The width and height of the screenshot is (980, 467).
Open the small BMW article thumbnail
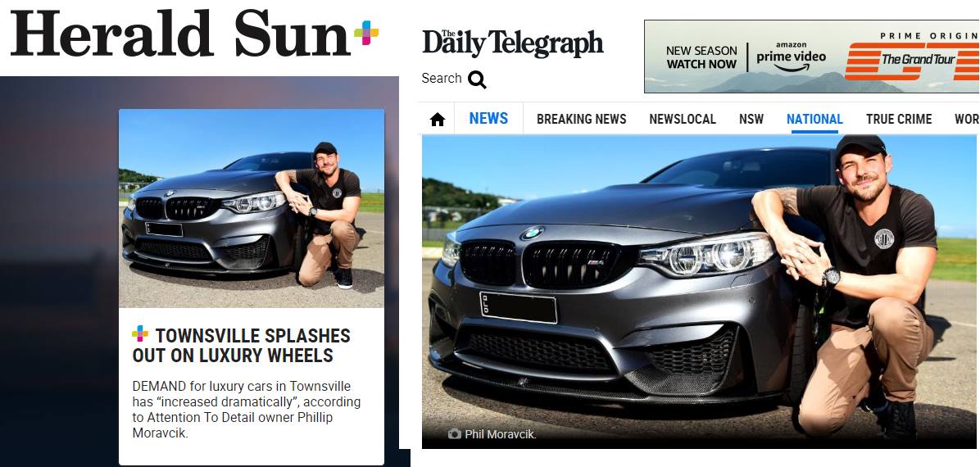pyautogui.click(x=252, y=208)
